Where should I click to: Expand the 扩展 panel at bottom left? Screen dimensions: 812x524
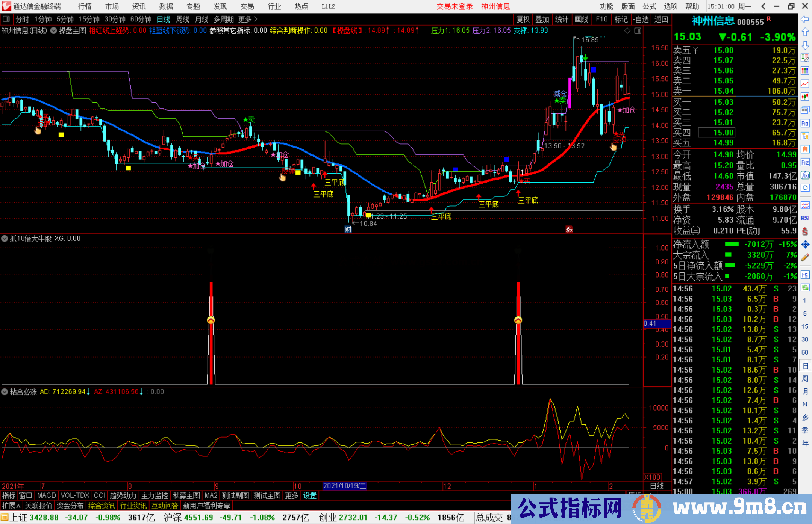click(x=11, y=506)
